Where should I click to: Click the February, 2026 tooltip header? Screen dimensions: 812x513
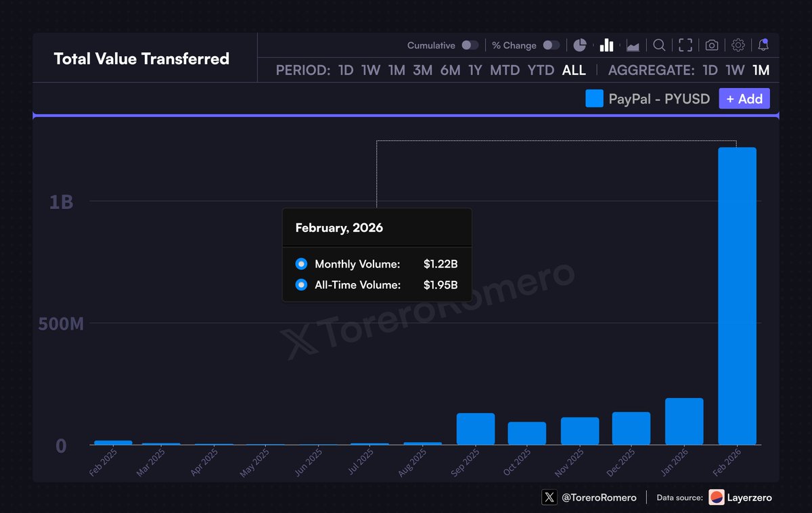(339, 227)
